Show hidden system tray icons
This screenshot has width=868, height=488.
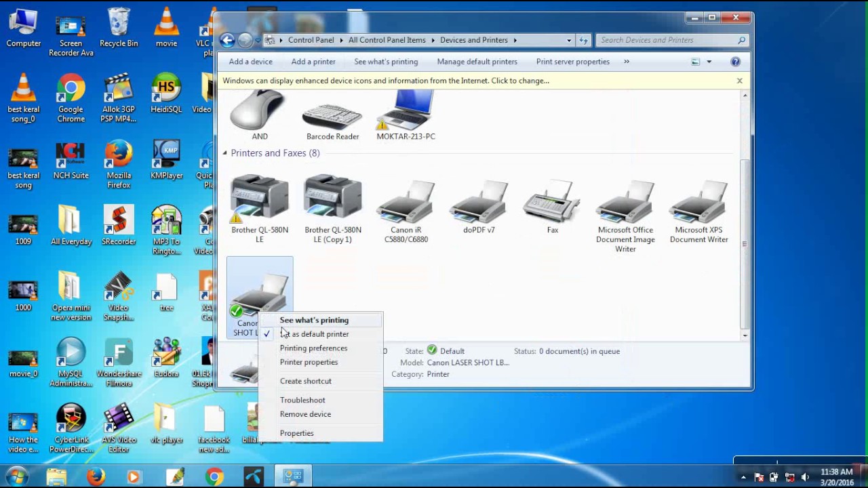click(x=743, y=477)
